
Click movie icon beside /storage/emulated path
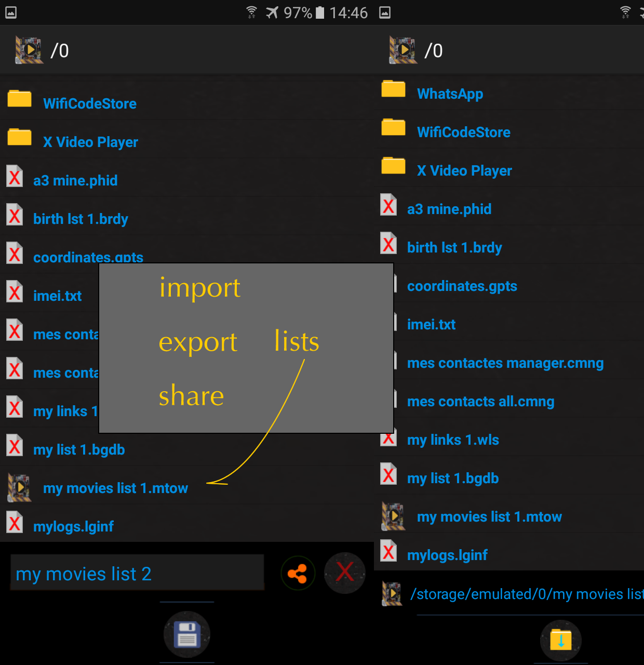[x=392, y=593]
